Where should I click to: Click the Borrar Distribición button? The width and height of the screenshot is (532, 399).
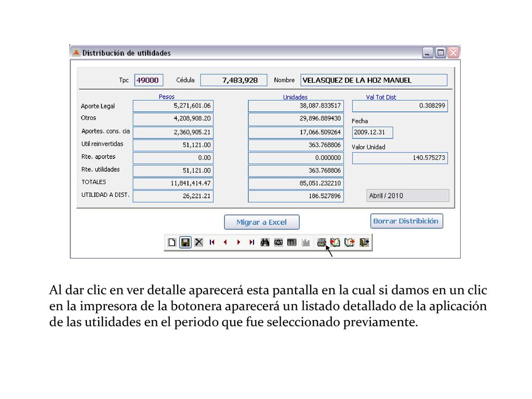pyautogui.click(x=406, y=221)
